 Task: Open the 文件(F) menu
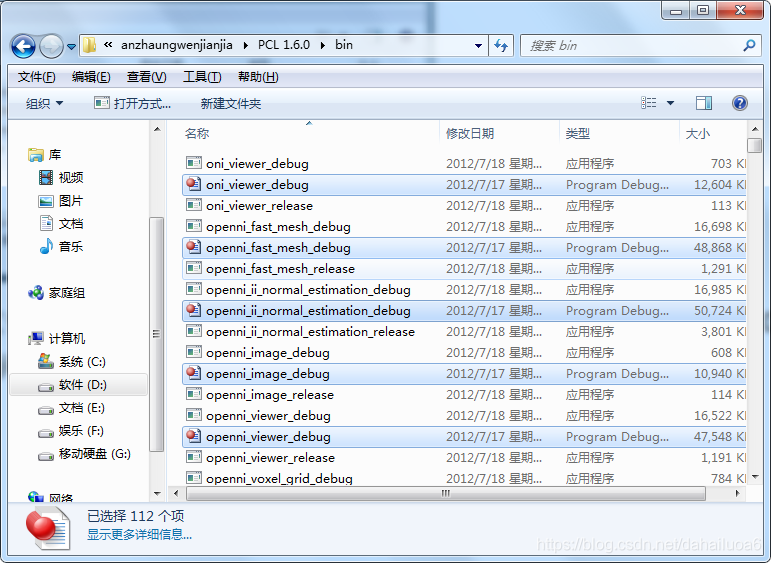click(x=36, y=77)
